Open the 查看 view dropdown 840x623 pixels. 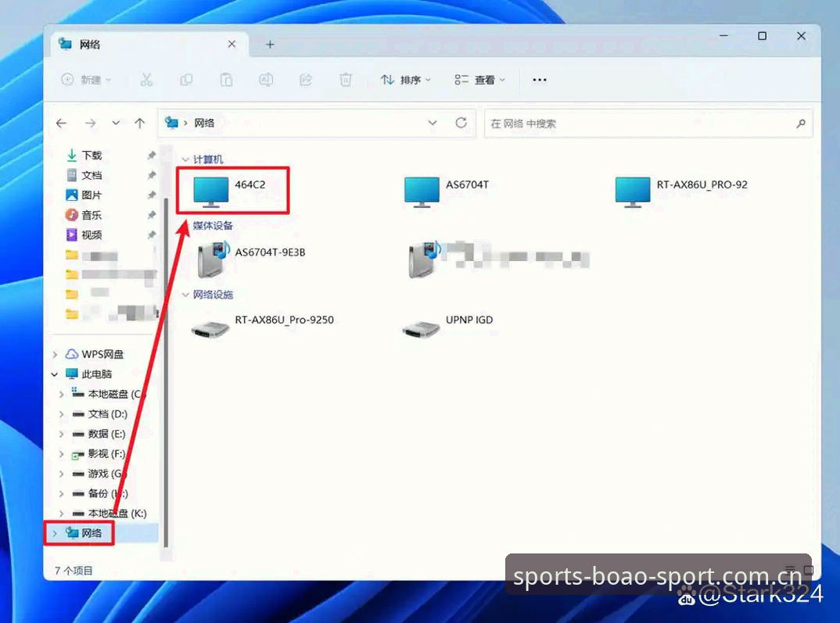[x=479, y=80]
